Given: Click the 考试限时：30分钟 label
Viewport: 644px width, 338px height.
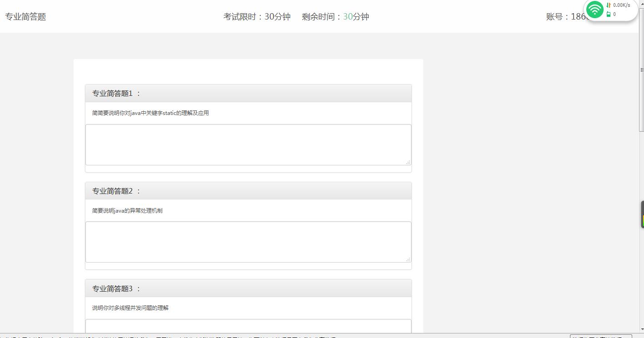Looking at the screenshot, I should (x=257, y=17).
